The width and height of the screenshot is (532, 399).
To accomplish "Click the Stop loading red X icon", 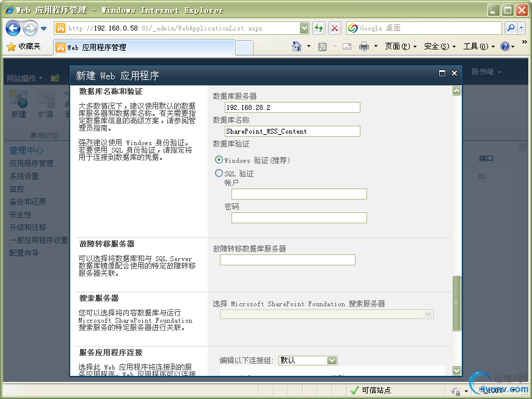I will pyautogui.click(x=335, y=28).
